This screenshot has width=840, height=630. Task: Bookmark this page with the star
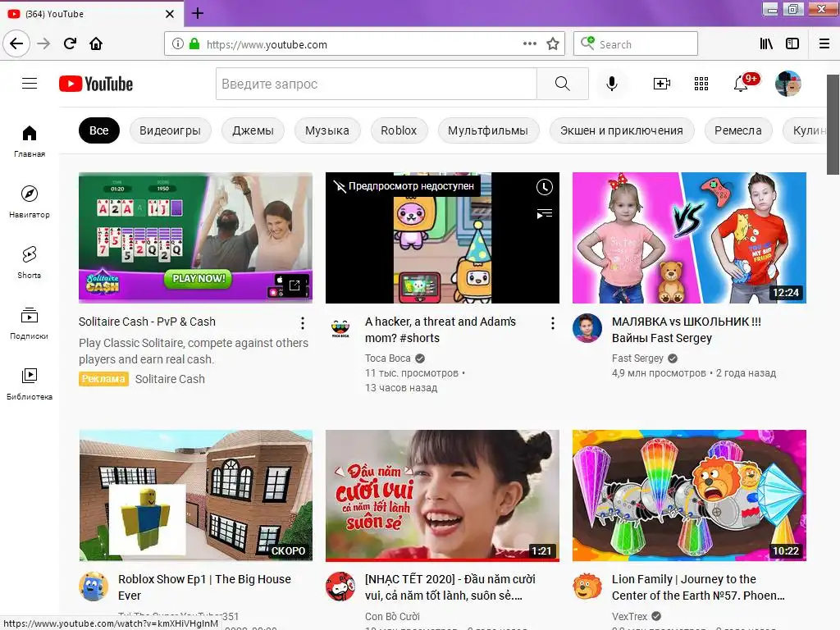coord(553,44)
